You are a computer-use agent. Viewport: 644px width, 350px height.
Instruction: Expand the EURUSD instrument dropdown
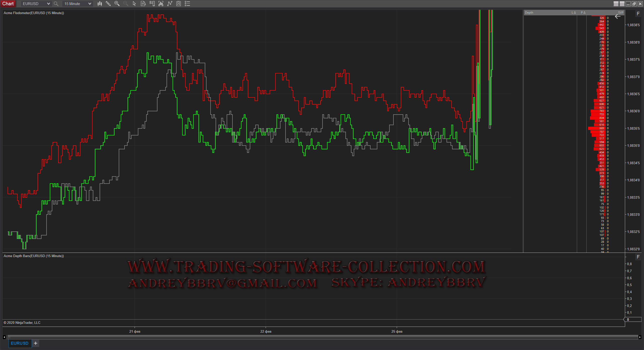(x=48, y=4)
